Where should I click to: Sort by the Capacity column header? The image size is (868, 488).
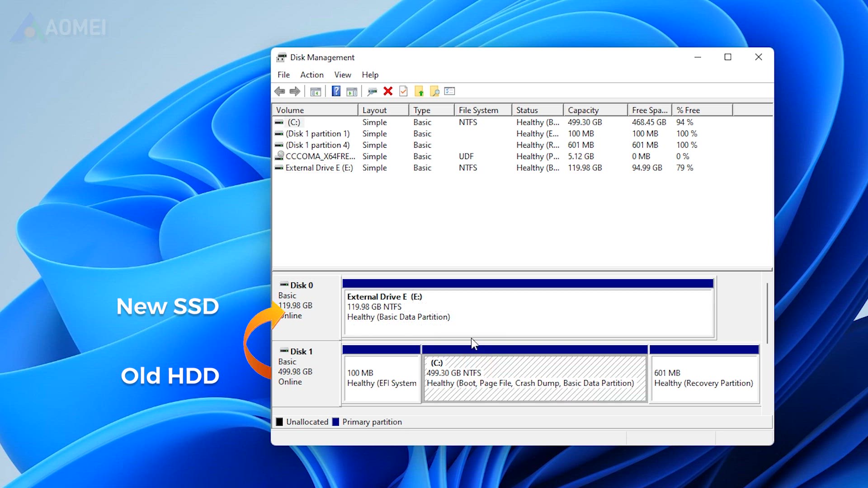click(596, 110)
